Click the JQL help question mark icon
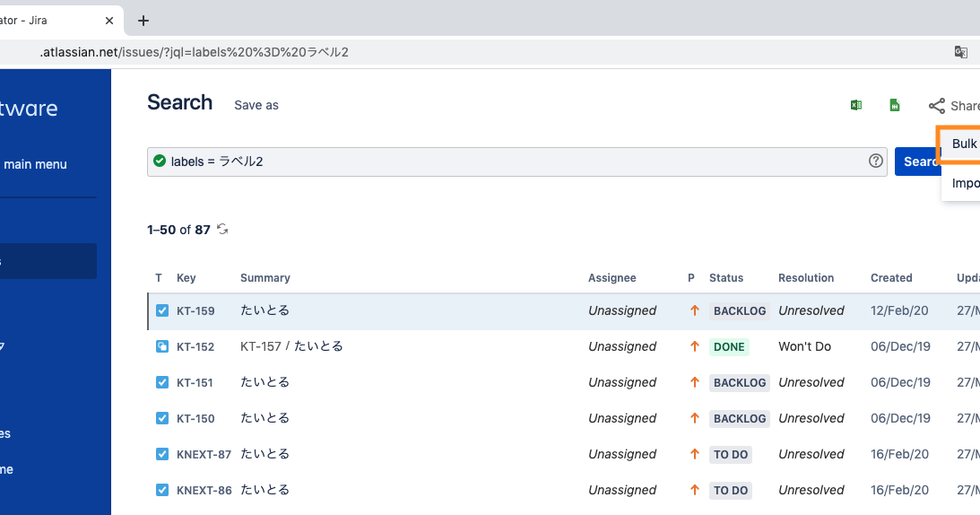980x515 pixels. (876, 161)
